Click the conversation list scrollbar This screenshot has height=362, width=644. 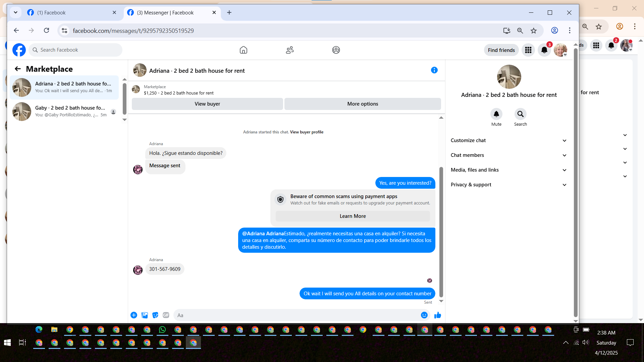[124, 99]
